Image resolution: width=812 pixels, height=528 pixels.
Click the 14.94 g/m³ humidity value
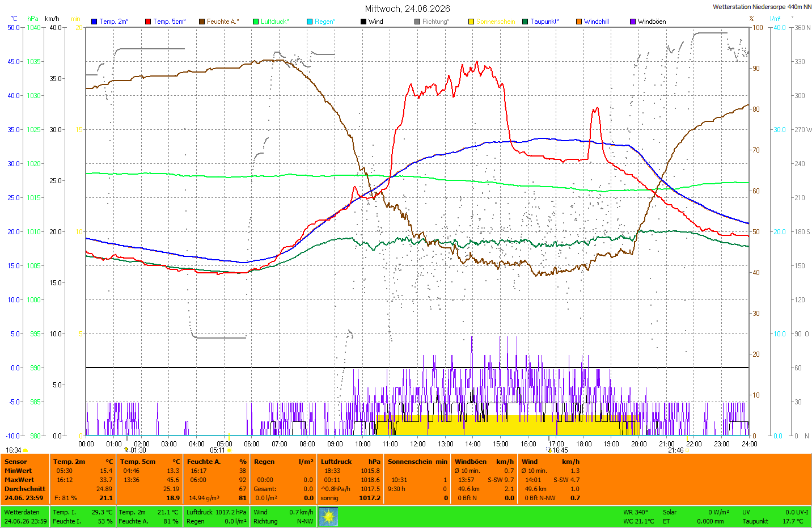click(x=204, y=498)
